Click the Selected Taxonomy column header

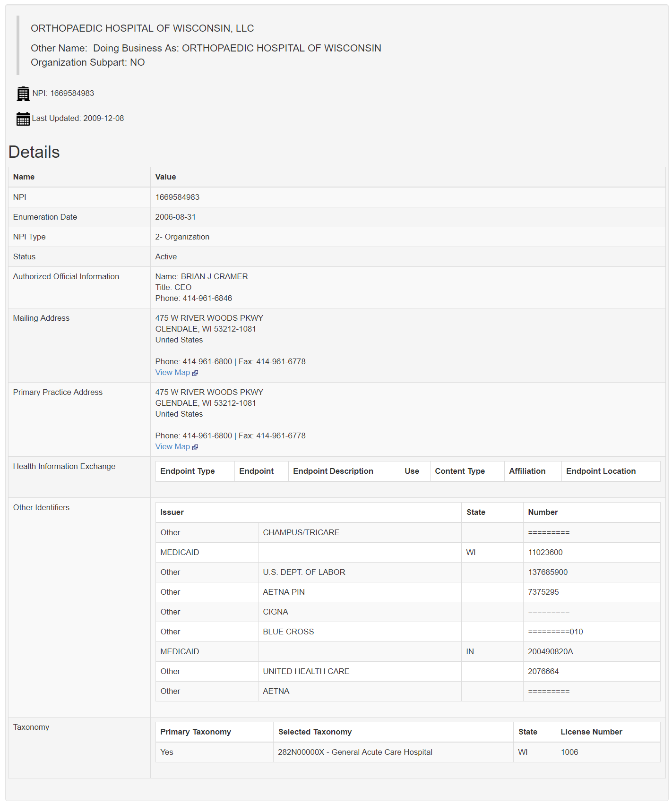click(x=315, y=732)
